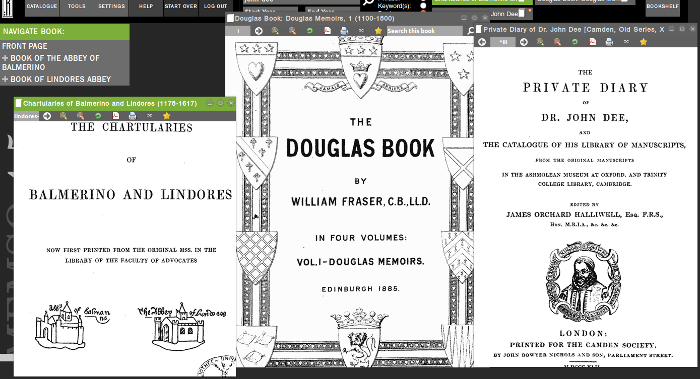Zoom out on the John Dee diary page

[x=558, y=42]
